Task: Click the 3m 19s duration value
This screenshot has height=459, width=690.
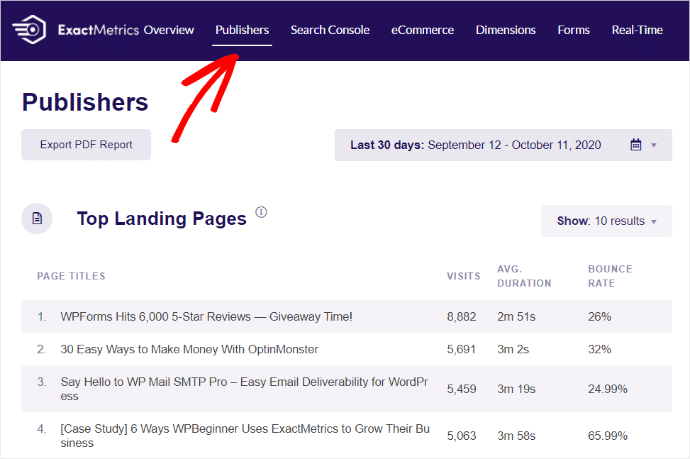Action: 516,389
